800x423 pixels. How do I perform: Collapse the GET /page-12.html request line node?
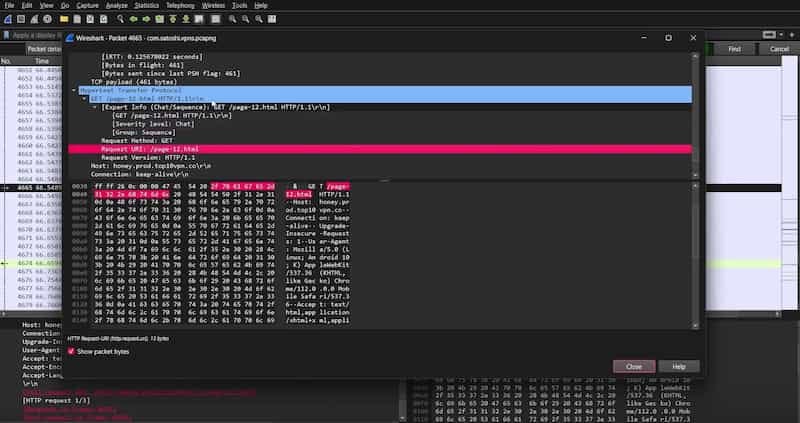(85, 98)
